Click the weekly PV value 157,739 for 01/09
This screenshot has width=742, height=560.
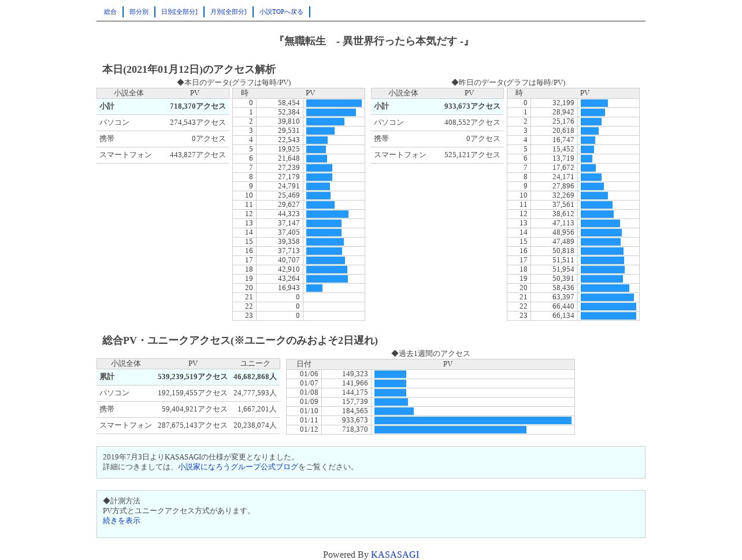click(355, 402)
